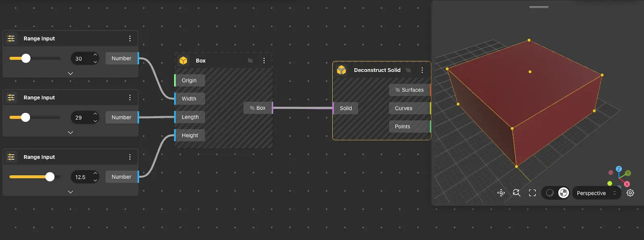Viewport: 644px width, 240px height.
Task: Open the Deconstruct Solid node options menu
Action: tap(422, 70)
